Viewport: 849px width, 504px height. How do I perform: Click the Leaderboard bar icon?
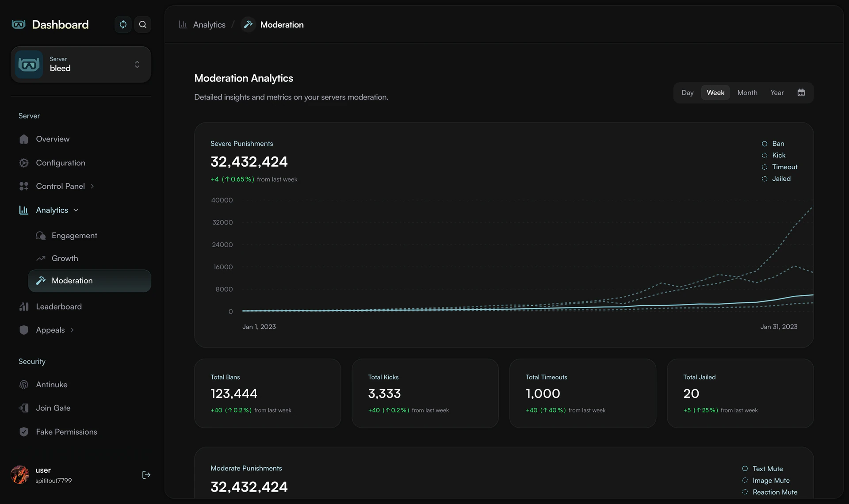(24, 306)
